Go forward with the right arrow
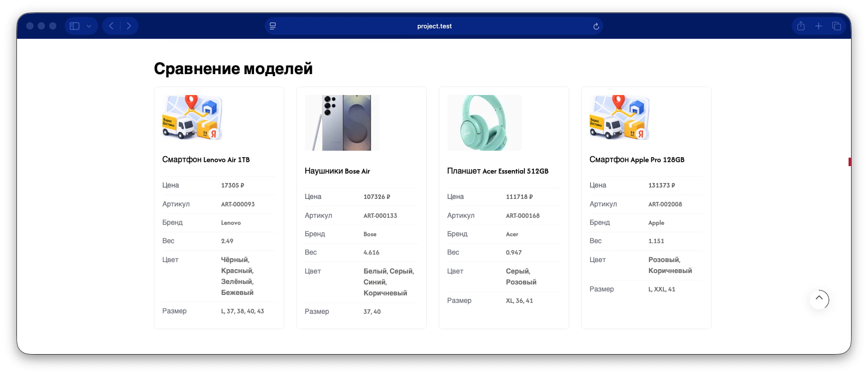The width and height of the screenshot is (868, 375). click(x=129, y=26)
